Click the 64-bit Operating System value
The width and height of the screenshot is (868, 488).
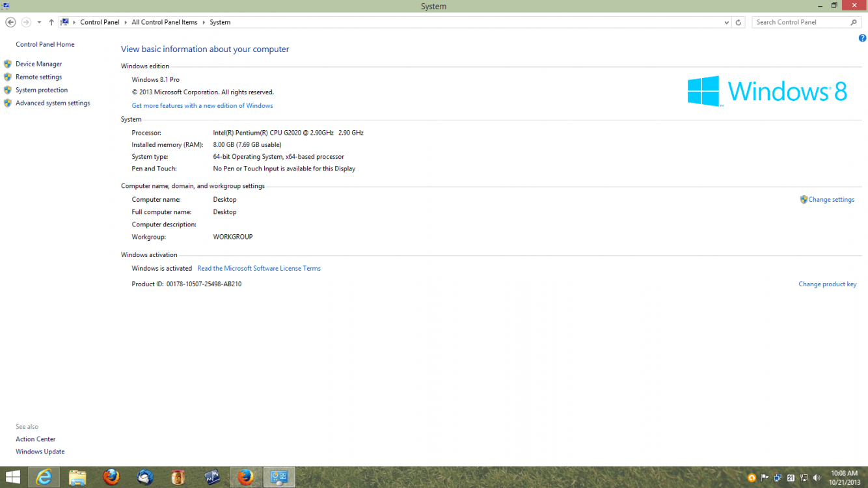point(278,157)
